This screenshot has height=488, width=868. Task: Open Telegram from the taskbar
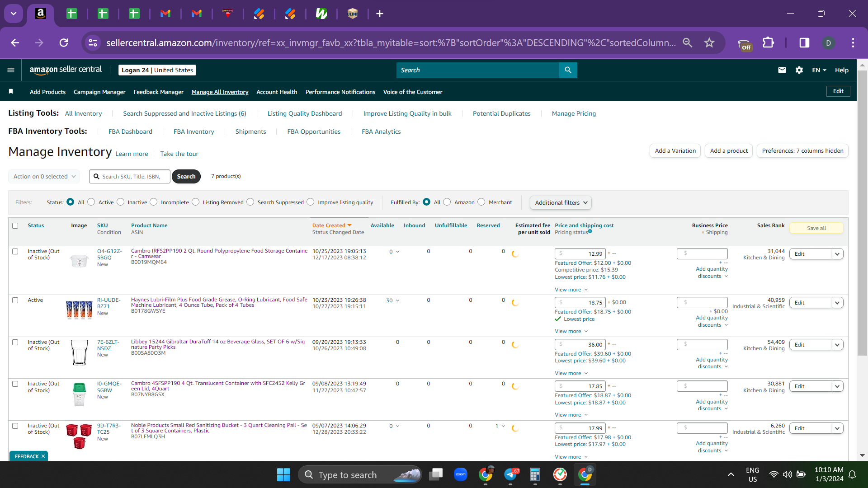coord(511,474)
